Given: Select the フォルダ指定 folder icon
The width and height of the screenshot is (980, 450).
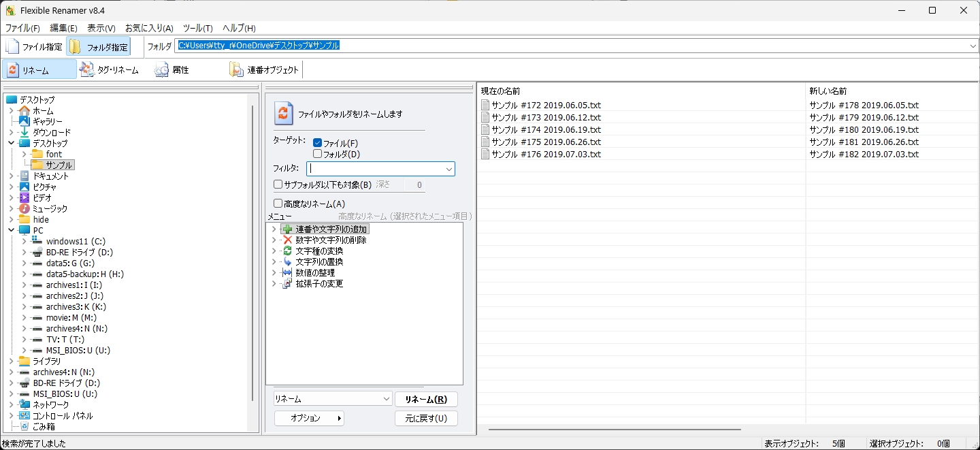Looking at the screenshot, I should 76,47.
